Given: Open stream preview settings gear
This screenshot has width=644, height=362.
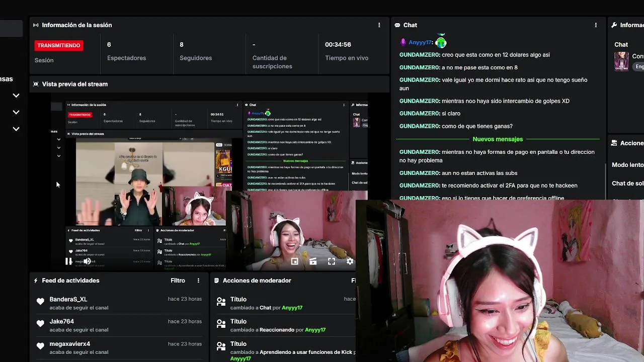Looking at the screenshot, I should pos(350,261).
